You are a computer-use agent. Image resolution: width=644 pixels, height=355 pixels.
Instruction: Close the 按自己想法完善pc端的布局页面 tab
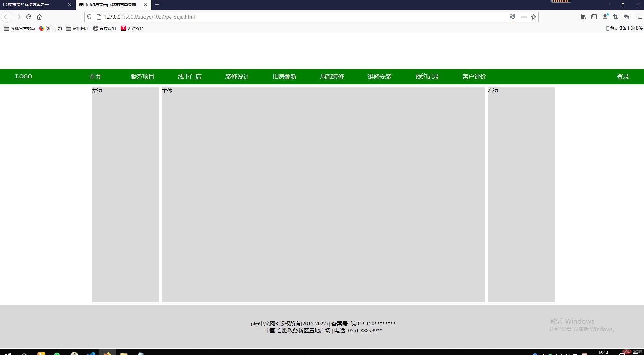click(146, 5)
